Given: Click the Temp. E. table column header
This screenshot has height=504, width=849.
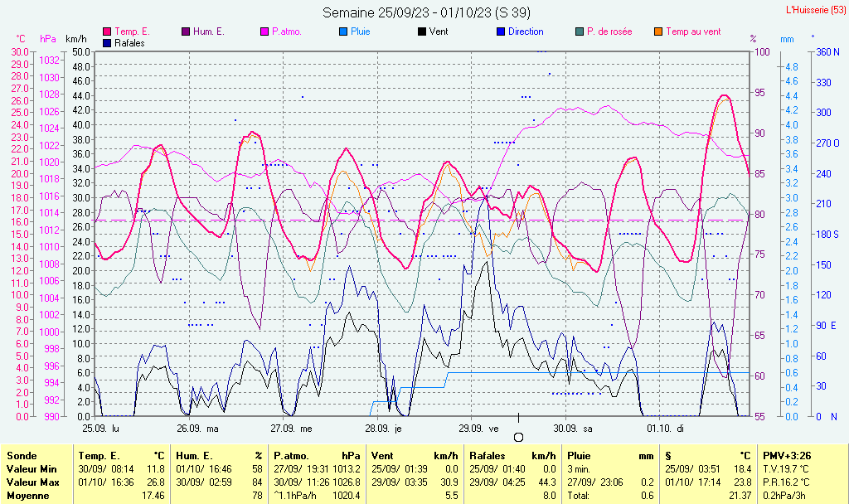Looking at the screenshot, I should tap(99, 456).
